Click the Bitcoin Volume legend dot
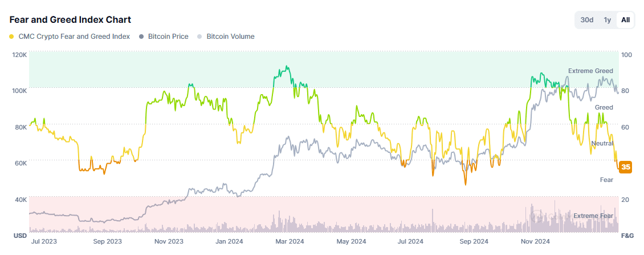This screenshot has height=255, width=644. pyautogui.click(x=200, y=37)
